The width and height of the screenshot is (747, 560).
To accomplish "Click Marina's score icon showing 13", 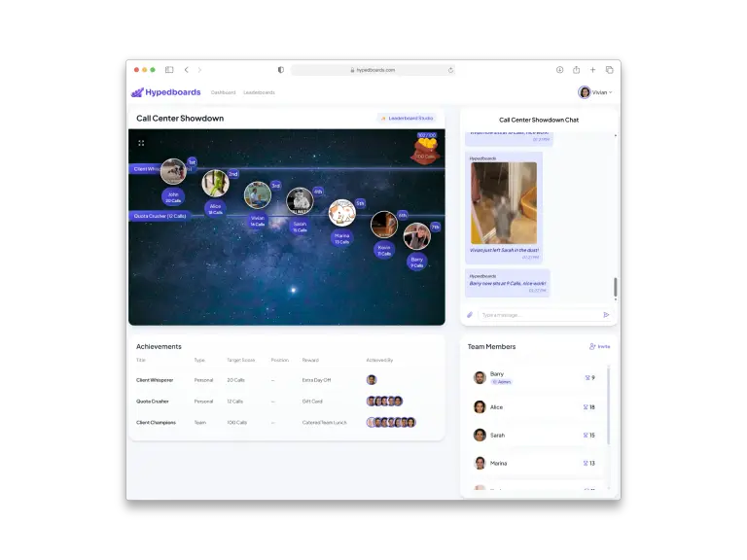I will (x=586, y=463).
